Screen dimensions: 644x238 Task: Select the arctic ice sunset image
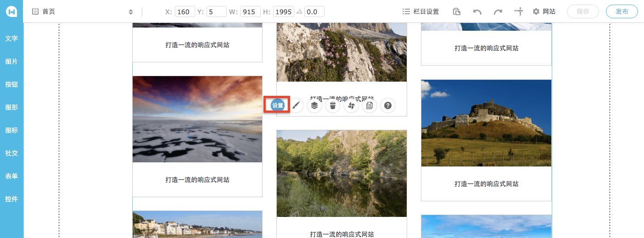(197, 119)
